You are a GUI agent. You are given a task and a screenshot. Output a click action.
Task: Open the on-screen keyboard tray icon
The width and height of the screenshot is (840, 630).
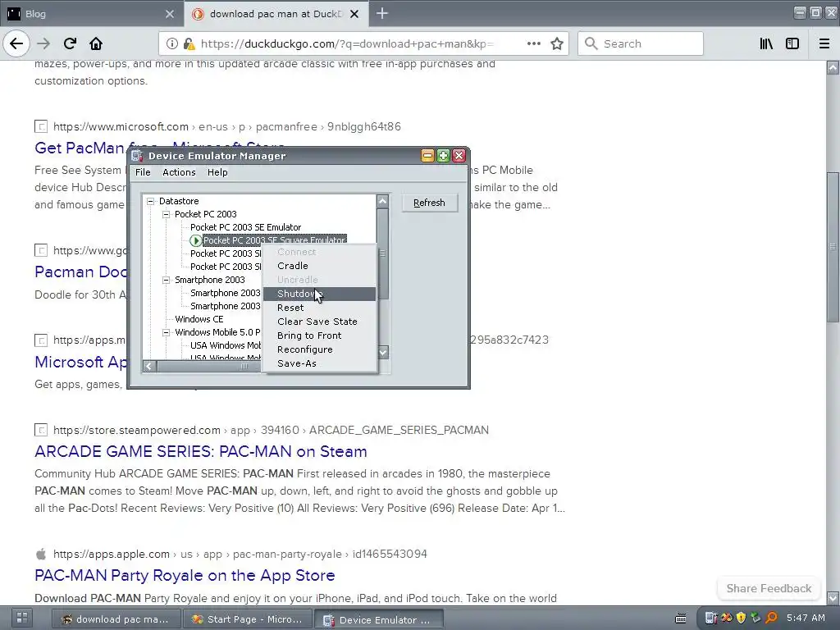[680, 619]
